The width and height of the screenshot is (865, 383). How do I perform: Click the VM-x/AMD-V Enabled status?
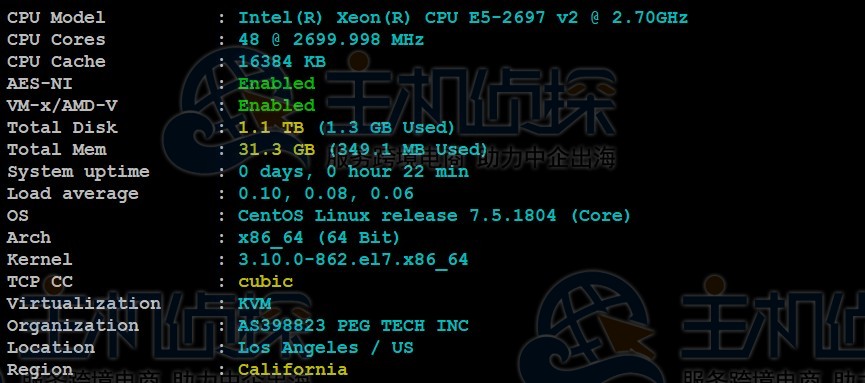(276, 105)
